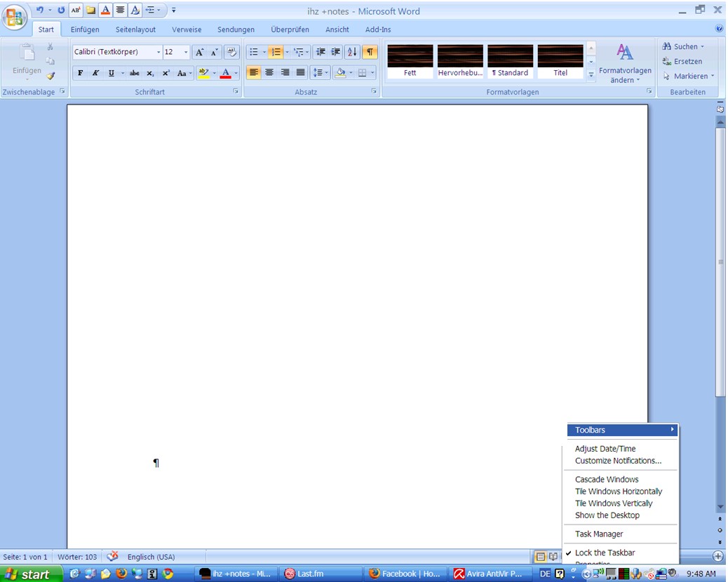Choose Task Manager from context menu
The height and width of the screenshot is (582, 728).
(x=599, y=534)
